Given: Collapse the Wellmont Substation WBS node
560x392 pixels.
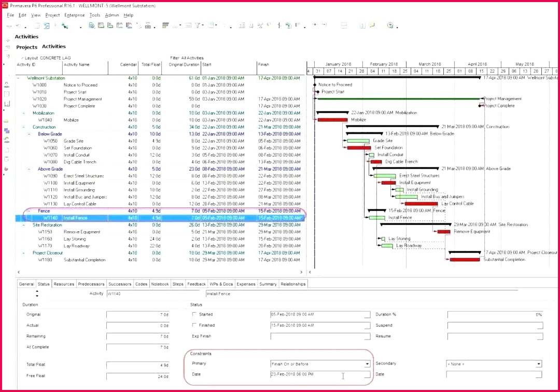Looking at the screenshot, I should [x=18, y=78].
